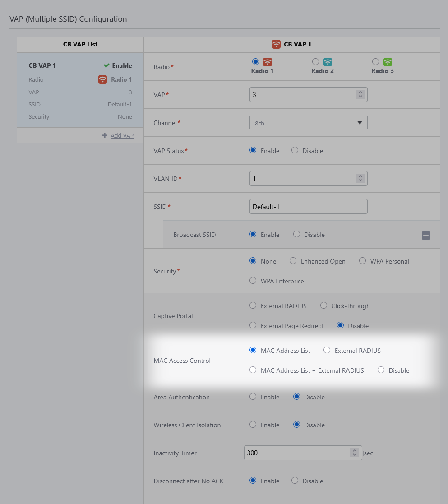Select External RADIUS for MAC Access Control
This screenshot has width=448, height=504.
click(327, 350)
